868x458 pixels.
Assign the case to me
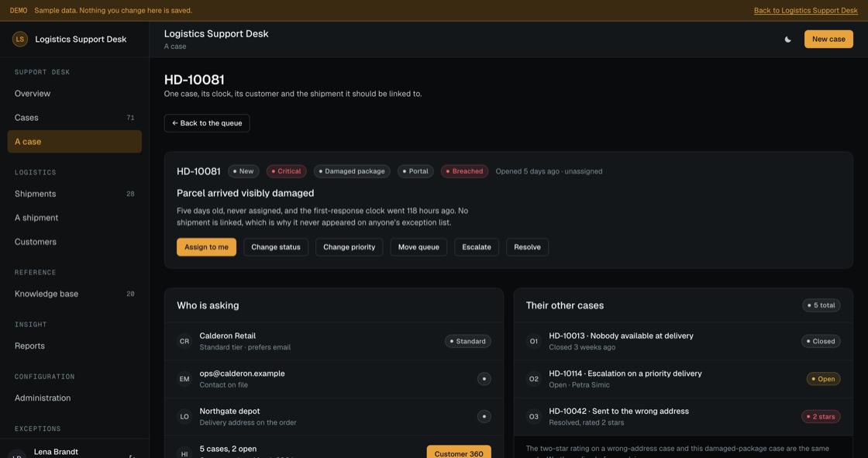click(206, 247)
